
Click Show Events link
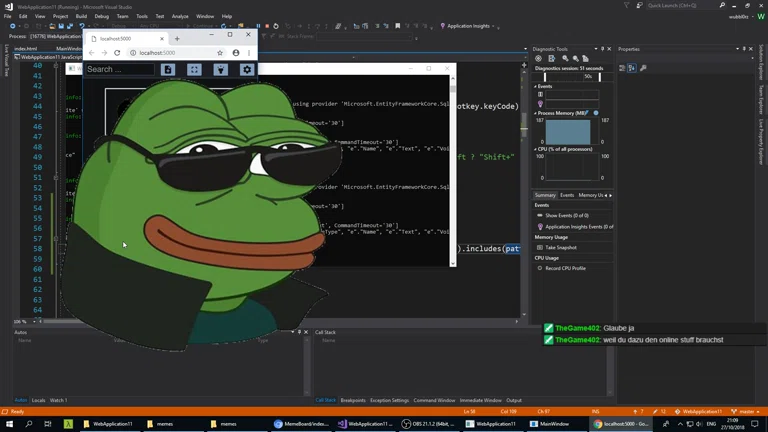pos(567,216)
